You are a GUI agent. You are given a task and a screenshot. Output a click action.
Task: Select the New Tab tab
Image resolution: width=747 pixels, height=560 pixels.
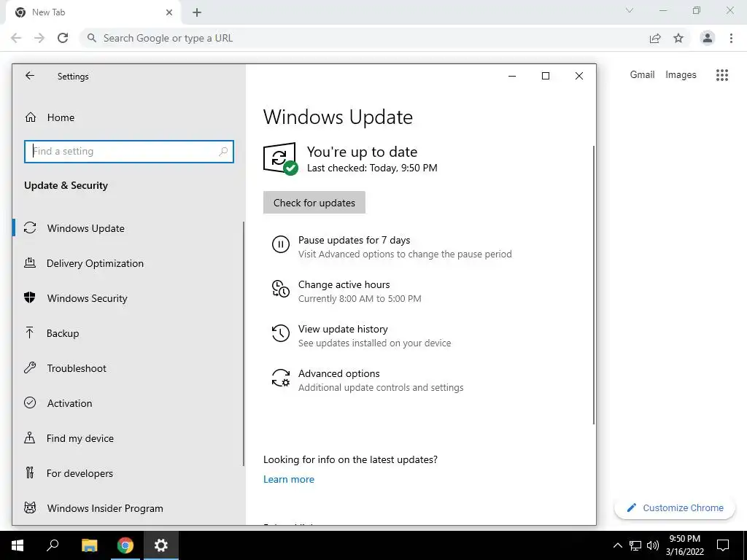(93, 12)
